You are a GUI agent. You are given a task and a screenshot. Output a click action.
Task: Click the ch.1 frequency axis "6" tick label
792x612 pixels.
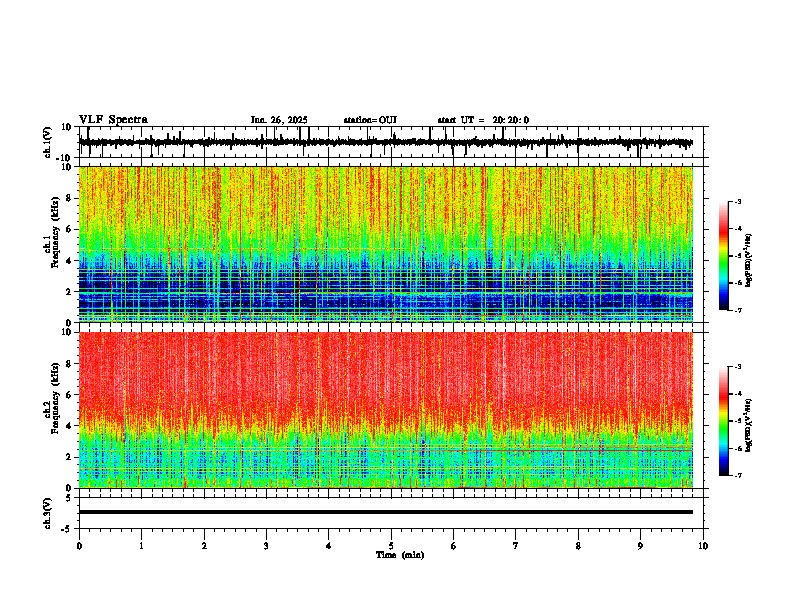tap(70, 230)
